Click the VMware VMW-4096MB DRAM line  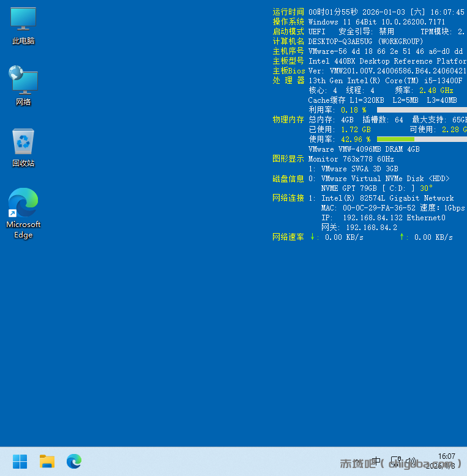click(x=364, y=149)
